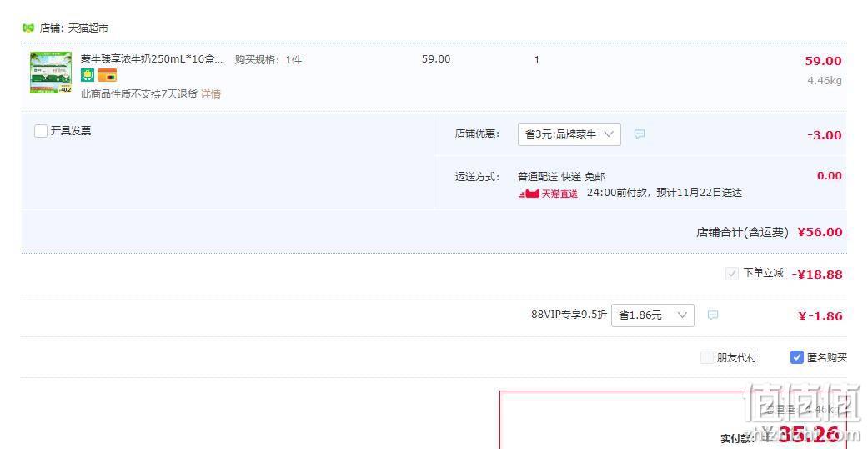Toggle the 下单立减 checkbox
Screen dimensions: 868x449
pyautogui.click(x=732, y=273)
